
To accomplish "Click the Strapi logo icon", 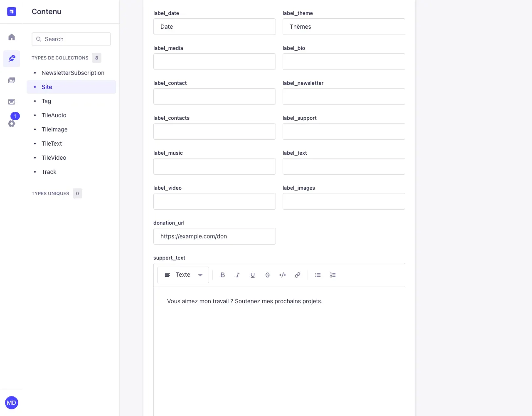I will (12, 12).
